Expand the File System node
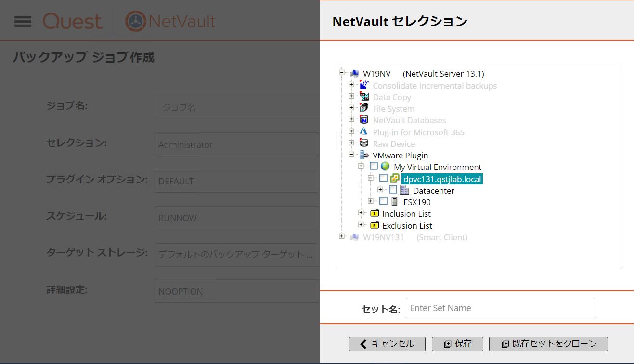The height and width of the screenshot is (364, 634). pyautogui.click(x=351, y=108)
